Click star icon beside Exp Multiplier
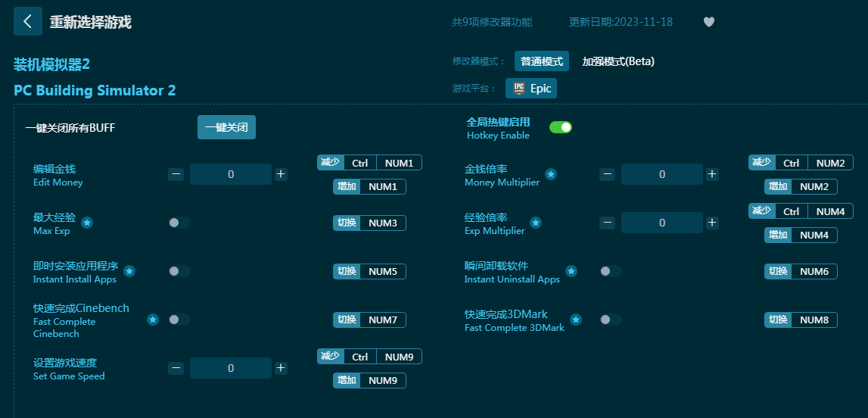 point(535,223)
